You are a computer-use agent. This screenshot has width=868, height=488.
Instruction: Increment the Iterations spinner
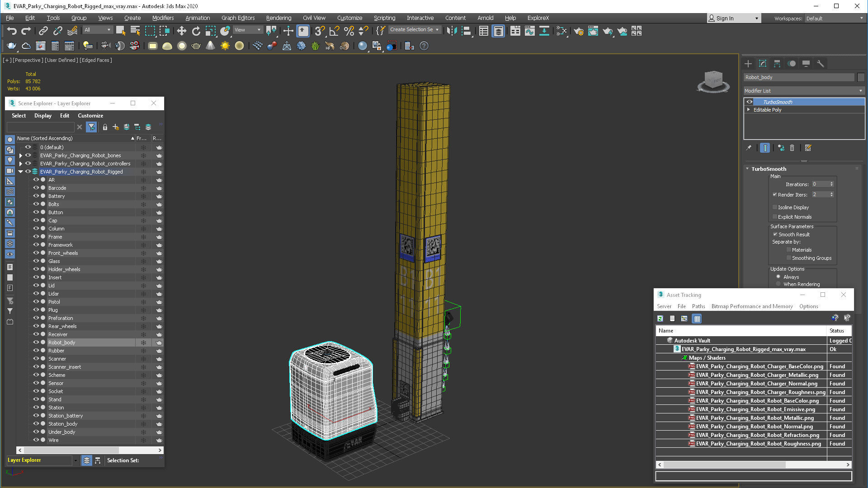(831, 183)
